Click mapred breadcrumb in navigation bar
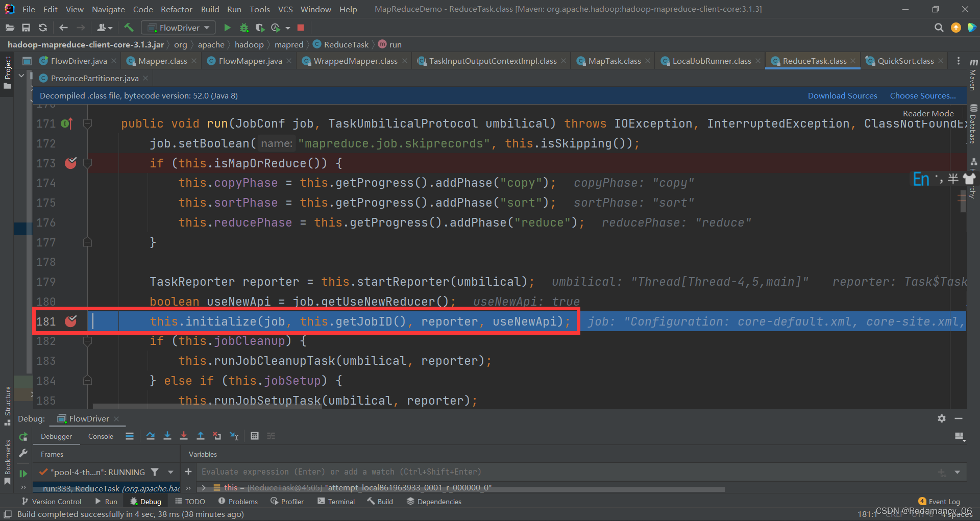 click(x=289, y=44)
